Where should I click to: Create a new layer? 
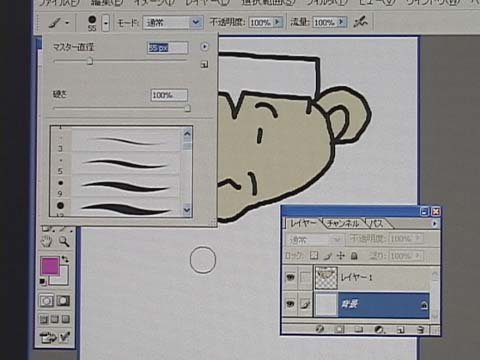400,330
